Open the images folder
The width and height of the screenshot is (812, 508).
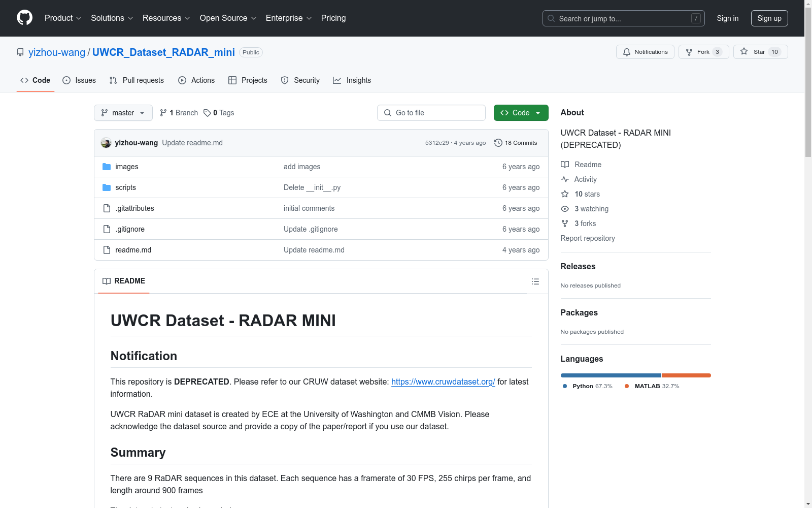pos(126,167)
